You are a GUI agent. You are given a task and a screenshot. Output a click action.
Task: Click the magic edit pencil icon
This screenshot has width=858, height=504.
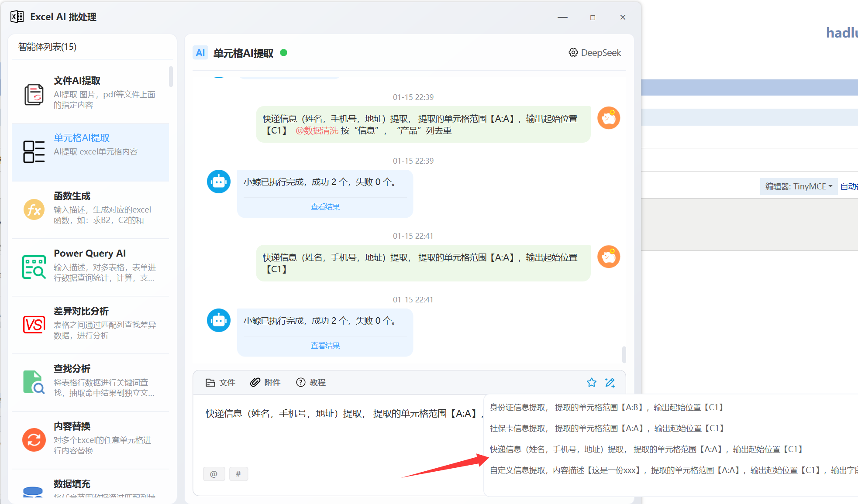tap(610, 383)
